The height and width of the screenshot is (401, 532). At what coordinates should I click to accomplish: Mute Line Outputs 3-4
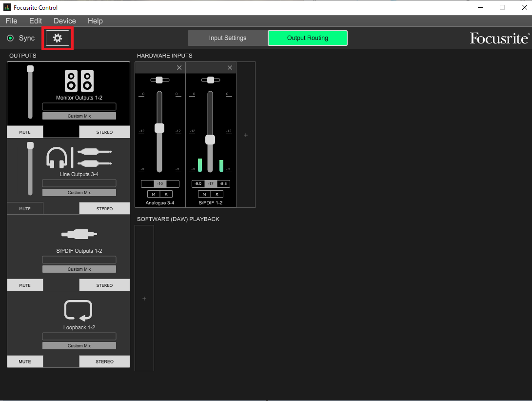pos(25,208)
